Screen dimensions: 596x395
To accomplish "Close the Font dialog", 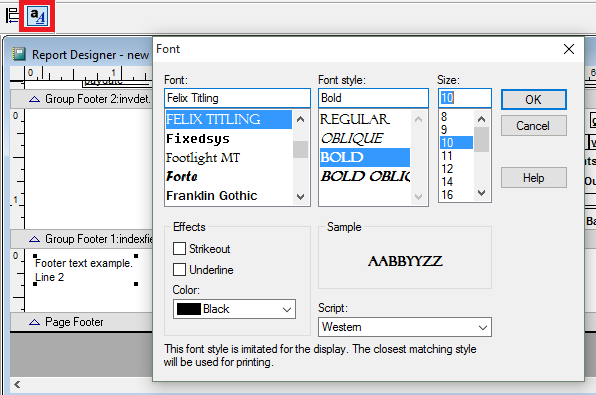I will point(569,49).
